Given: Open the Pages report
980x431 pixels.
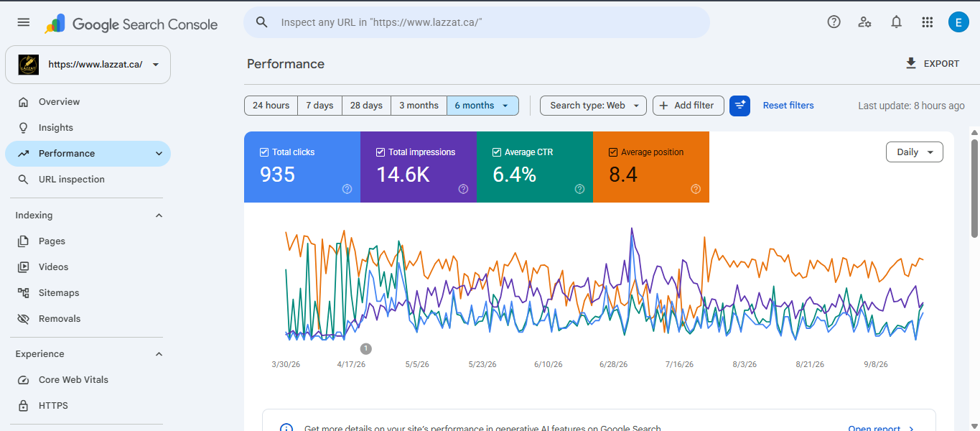Looking at the screenshot, I should pyautogui.click(x=88, y=241).
